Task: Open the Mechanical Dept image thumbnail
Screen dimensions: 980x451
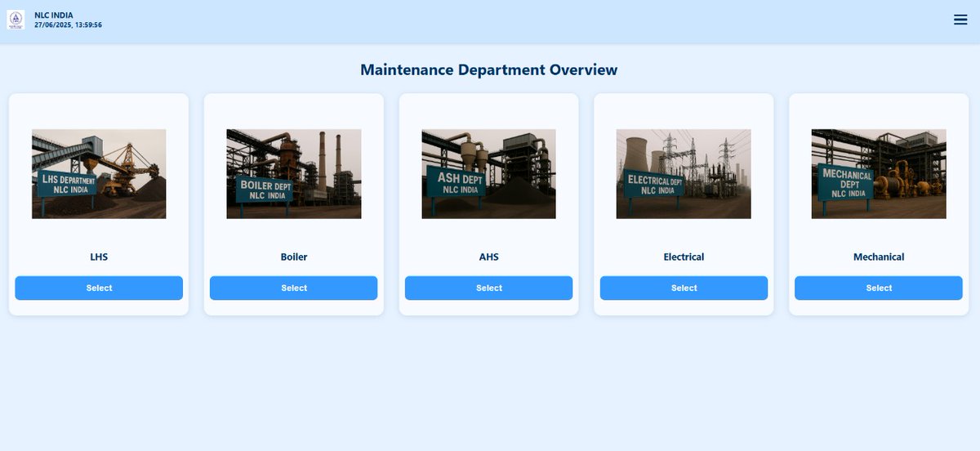Action: (x=879, y=174)
